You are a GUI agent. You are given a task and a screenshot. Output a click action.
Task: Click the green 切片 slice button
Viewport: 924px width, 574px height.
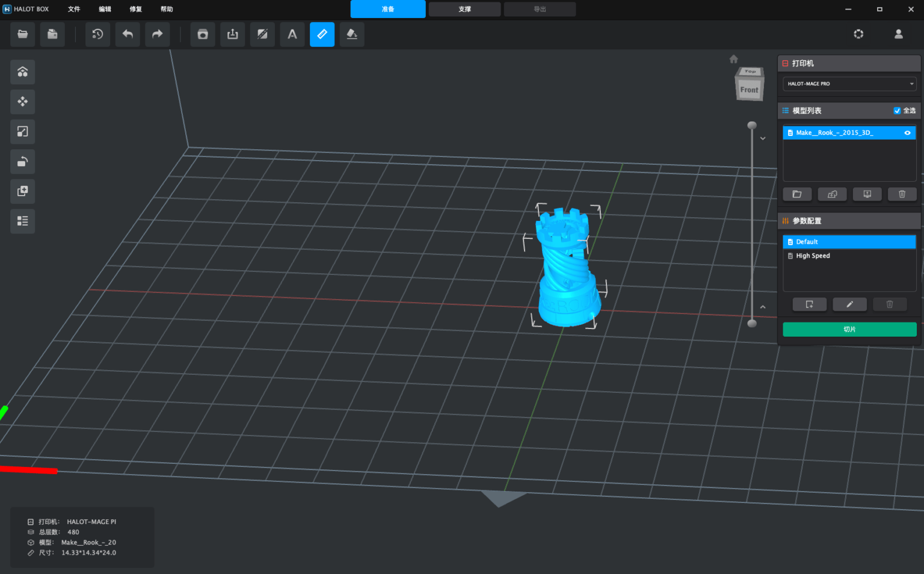pos(849,329)
